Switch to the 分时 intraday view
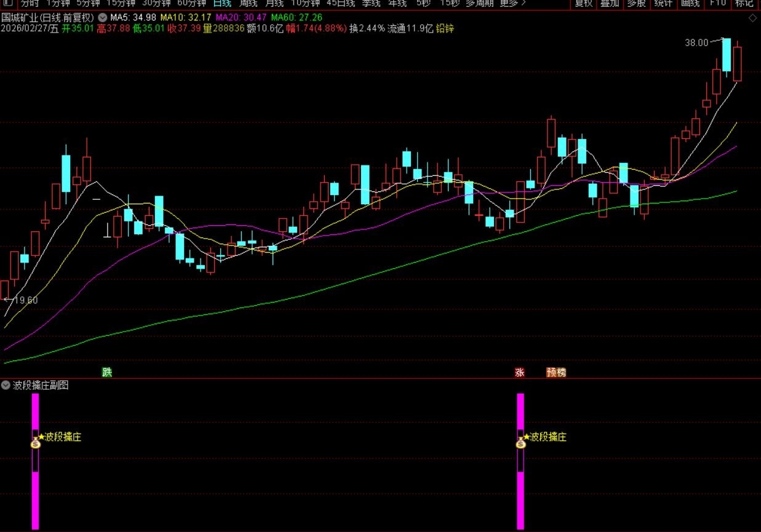Image resolution: width=761 pixels, height=532 pixels. (29, 3)
